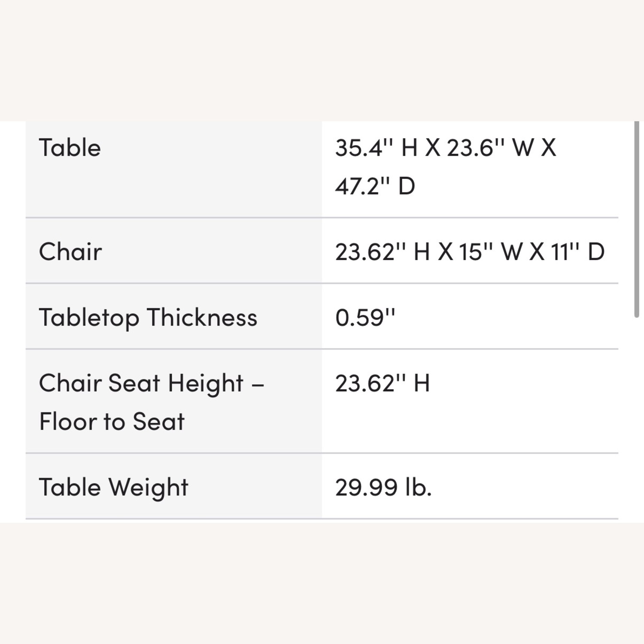The width and height of the screenshot is (644, 644).
Task: Click the word Weight
Action: 148,487
